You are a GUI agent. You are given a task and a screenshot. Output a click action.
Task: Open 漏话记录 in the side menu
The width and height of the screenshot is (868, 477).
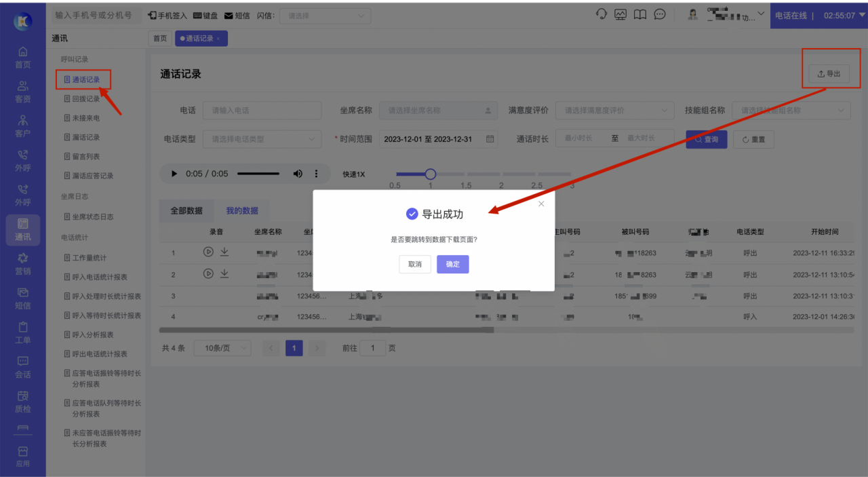(x=85, y=137)
